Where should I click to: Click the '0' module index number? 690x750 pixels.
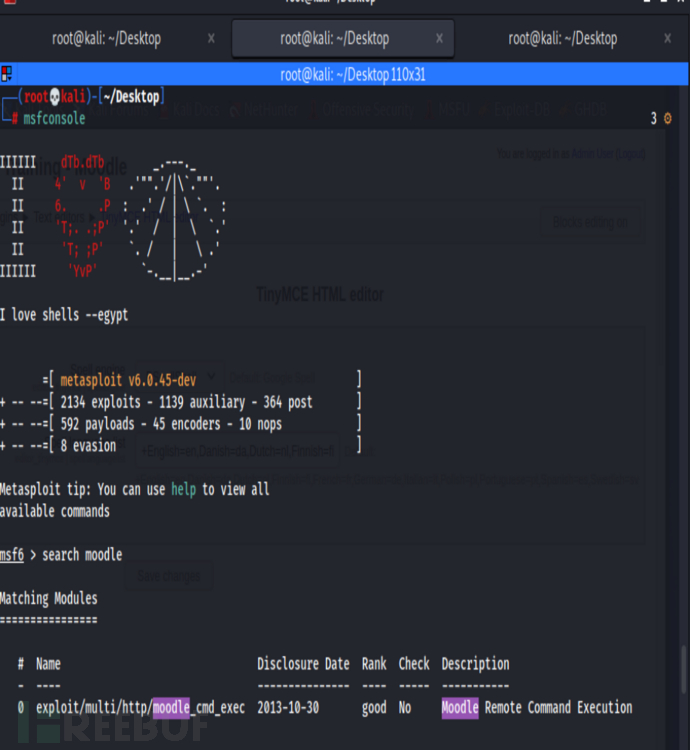pyautogui.click(x=21, y=707)
